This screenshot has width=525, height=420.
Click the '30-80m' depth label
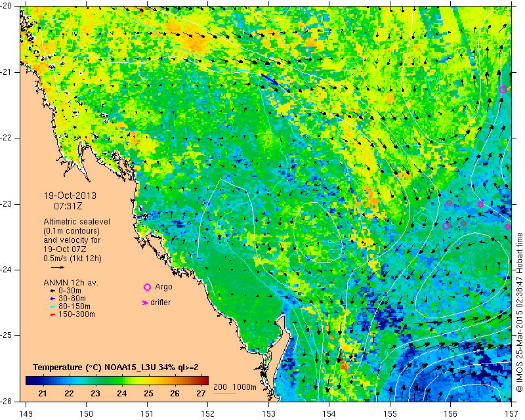tap(72, 299)
